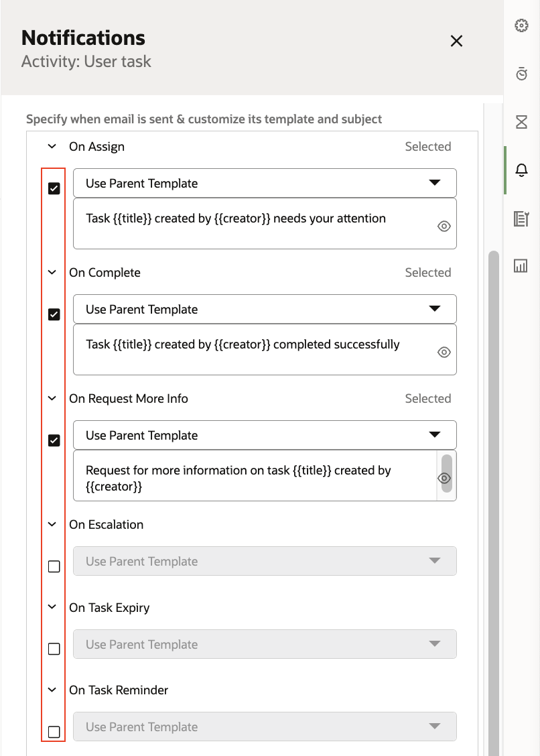540x756 pixels.
Task: Open the Notifications bell panel icon
Action: (x=521, y=170)
